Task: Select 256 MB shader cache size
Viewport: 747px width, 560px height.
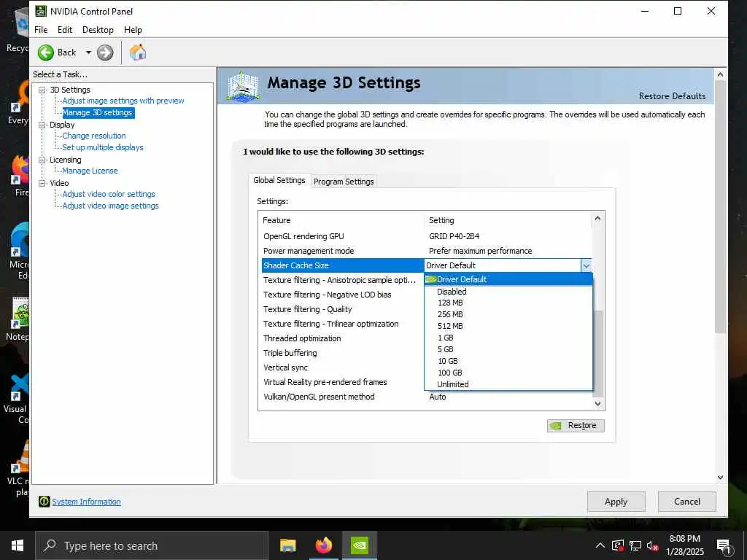Action: [x=508, y=314]
